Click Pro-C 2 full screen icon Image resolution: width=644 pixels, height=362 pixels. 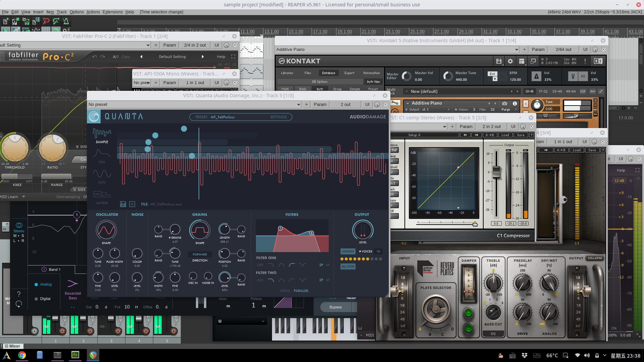coord(233,57)
